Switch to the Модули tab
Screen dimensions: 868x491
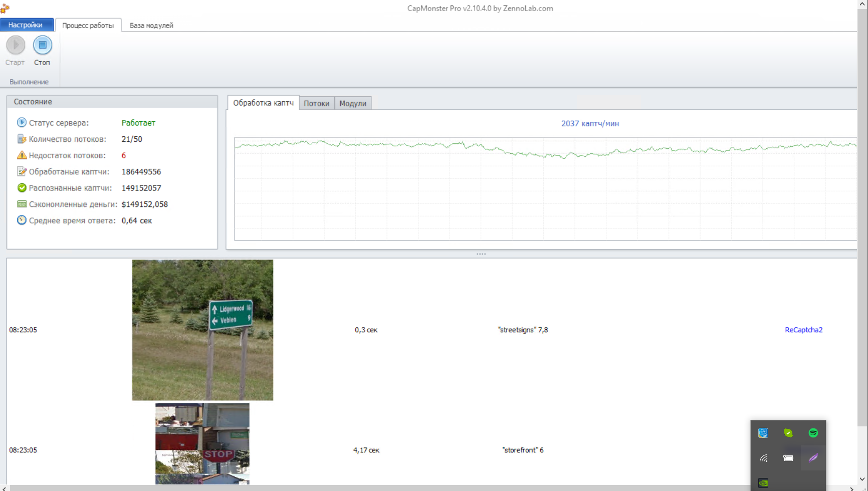tap(353, 104)
